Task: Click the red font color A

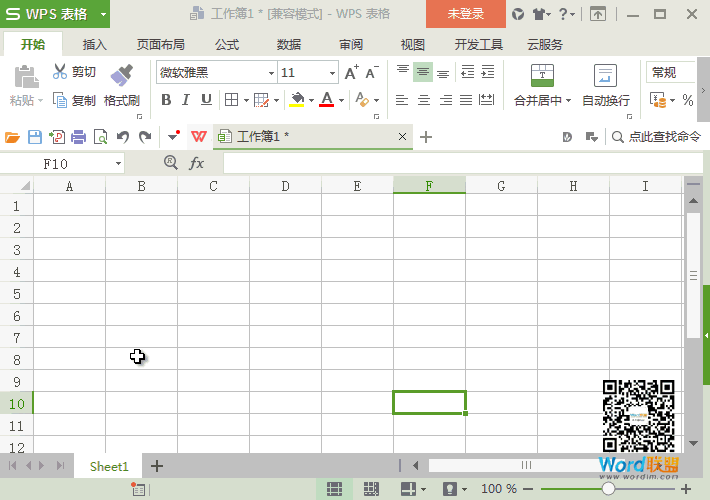Action: pyautogui.click(x=326, y=100)
